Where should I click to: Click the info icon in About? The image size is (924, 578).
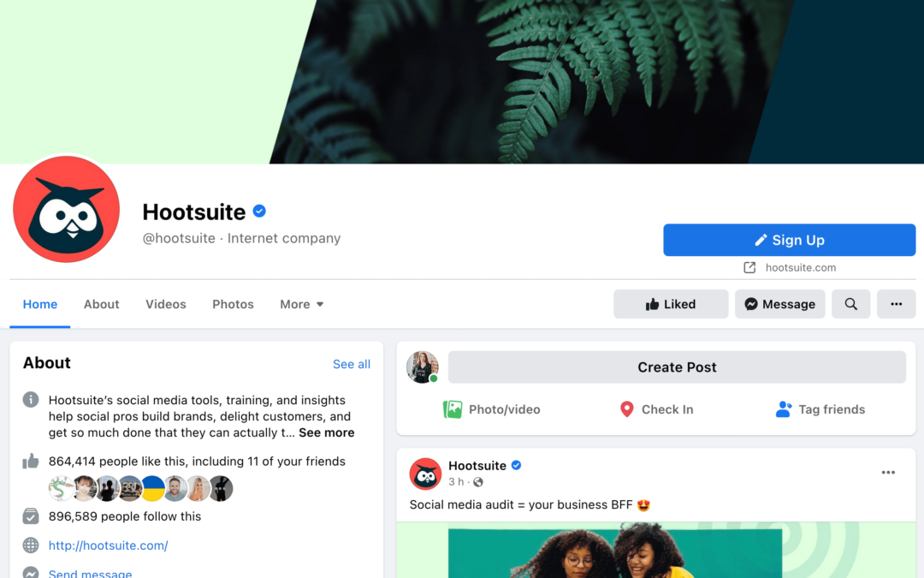tap(31, 400)
